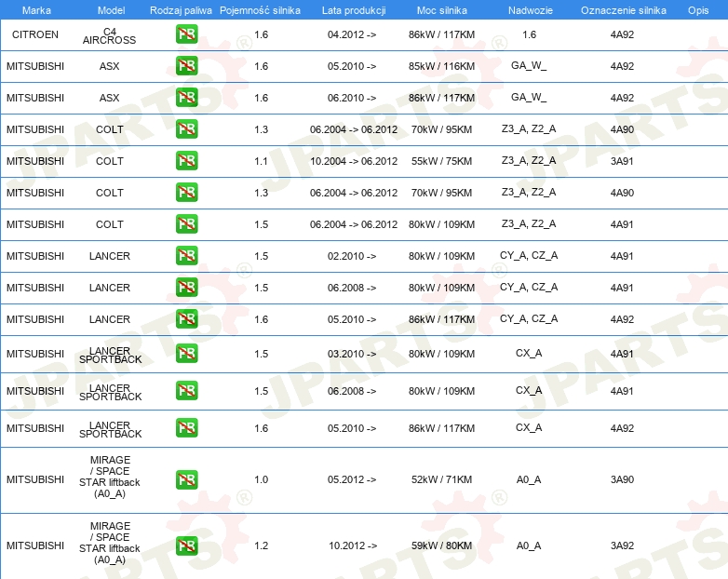
Task: Select the Moc silnika column header
Action: [442, 10]
